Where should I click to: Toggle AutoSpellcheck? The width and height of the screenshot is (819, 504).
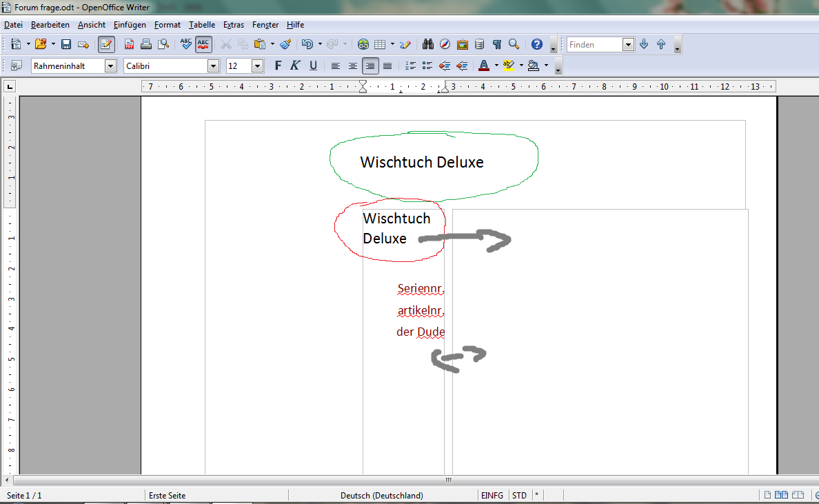(x=203, y=44)
